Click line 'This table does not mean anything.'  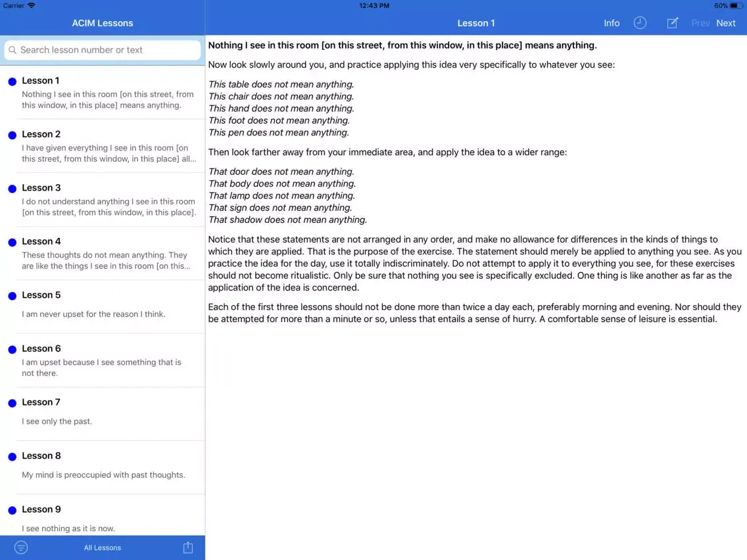pyautogui.click(x=281, y=84)
